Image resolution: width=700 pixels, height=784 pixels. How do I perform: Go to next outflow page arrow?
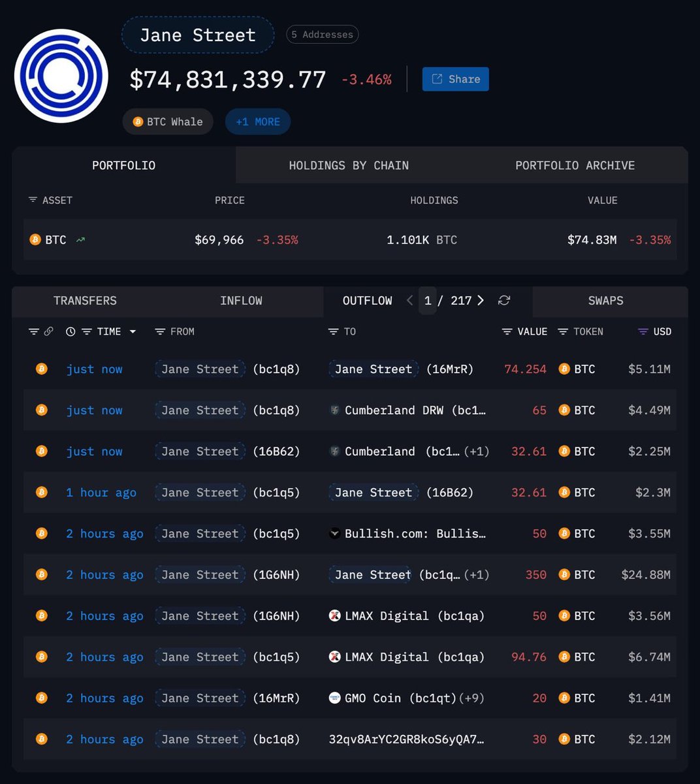[x=481, y=301]
